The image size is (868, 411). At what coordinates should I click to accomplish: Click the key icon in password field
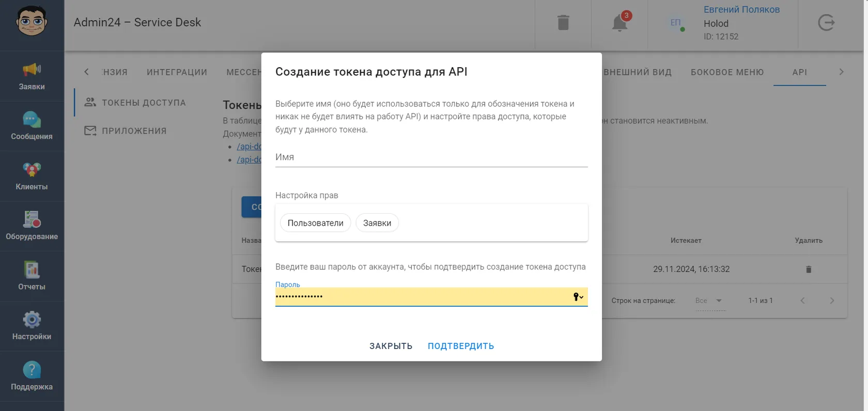point(578,297)
